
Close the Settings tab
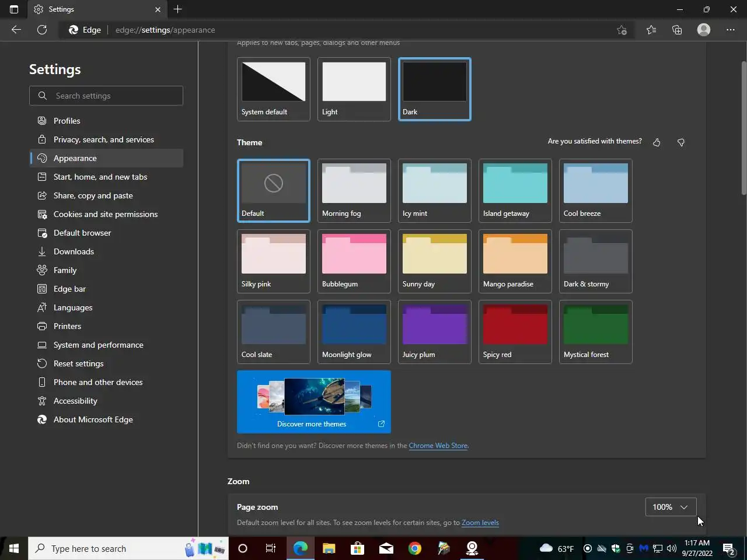pos(158,9)
